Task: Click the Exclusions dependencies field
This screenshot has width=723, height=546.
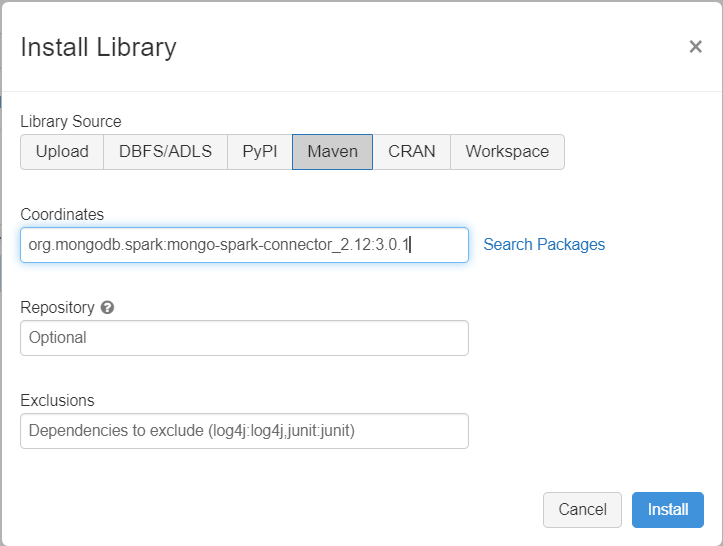Action: pyautogui.click(x=244, y=431)
